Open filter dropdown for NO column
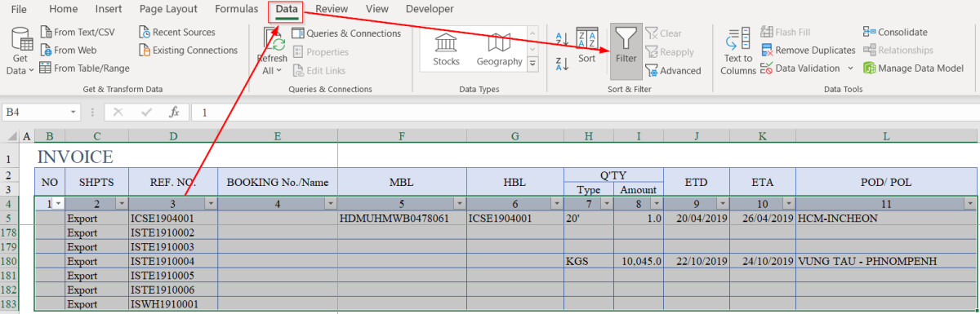 [x=58, y=203]
